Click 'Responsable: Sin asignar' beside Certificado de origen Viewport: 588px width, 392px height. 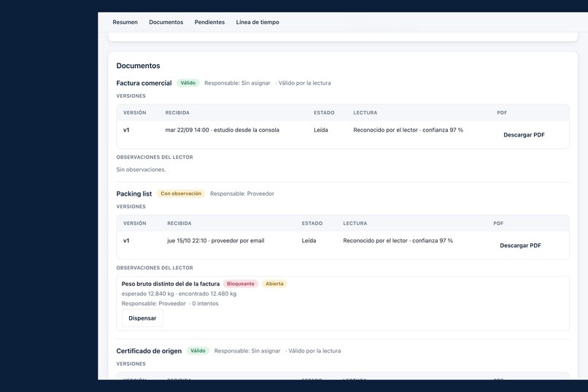point(247,350)
